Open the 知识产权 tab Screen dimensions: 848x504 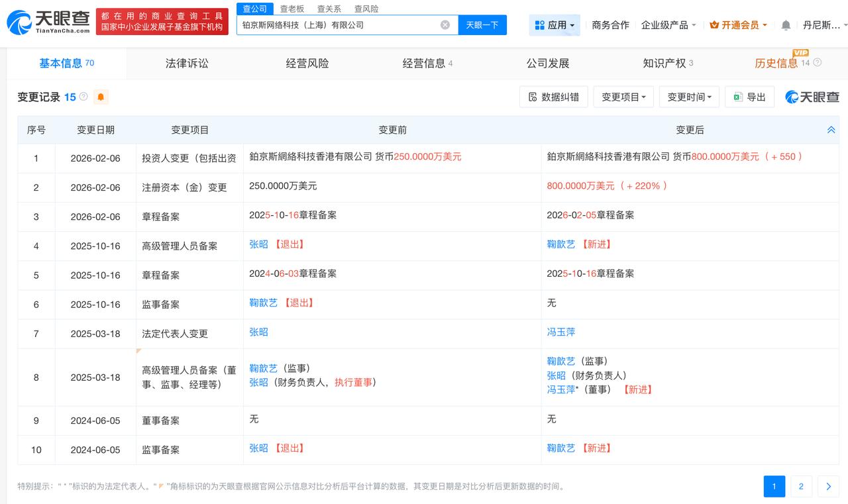pos(668,64)
